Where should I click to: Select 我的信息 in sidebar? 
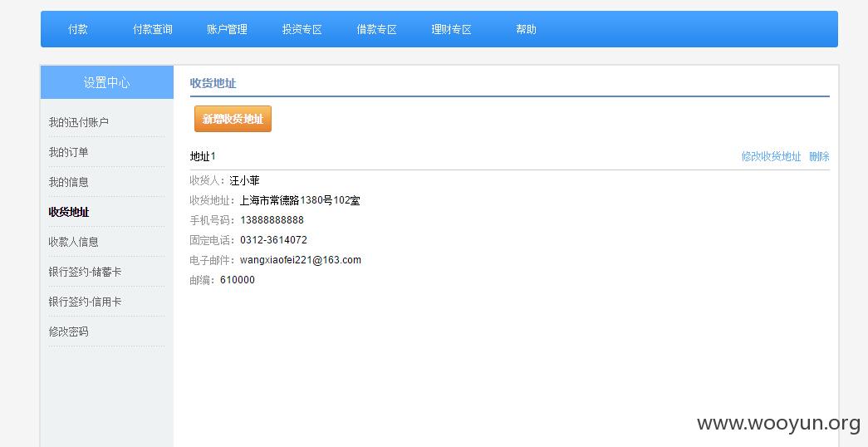pyautogui.click(x=68, y=182)
